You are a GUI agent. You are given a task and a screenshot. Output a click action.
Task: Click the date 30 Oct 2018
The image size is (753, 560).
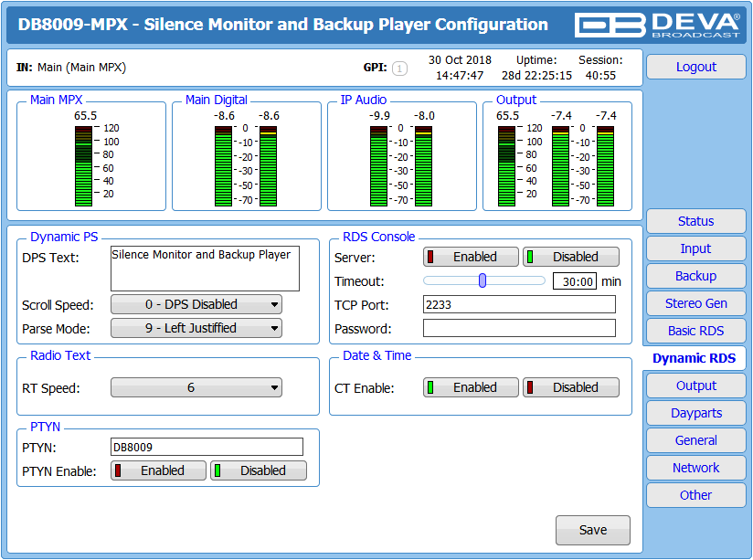pyautogui.click(x=460, y=60)
